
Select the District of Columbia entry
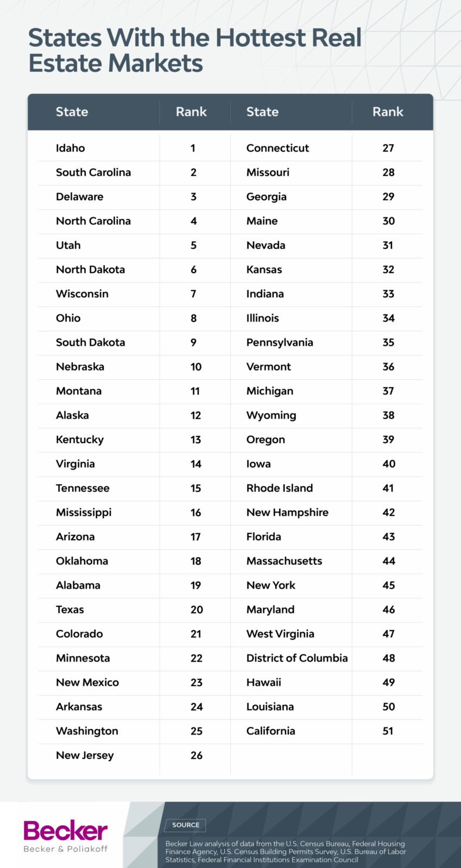(x=297, y=658)
